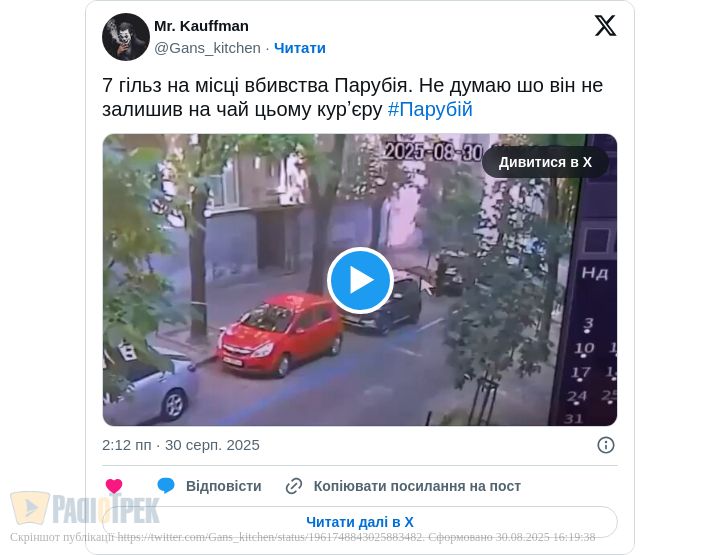The width and height of the screenshot is (720, 555).
Task: Click the copy link chain icon
Action: [294, 486]
